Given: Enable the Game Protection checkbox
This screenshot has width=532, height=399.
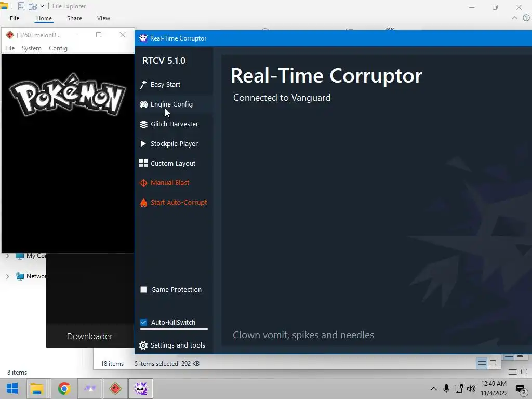Looking at the screenshot, I should coord(144,290).
